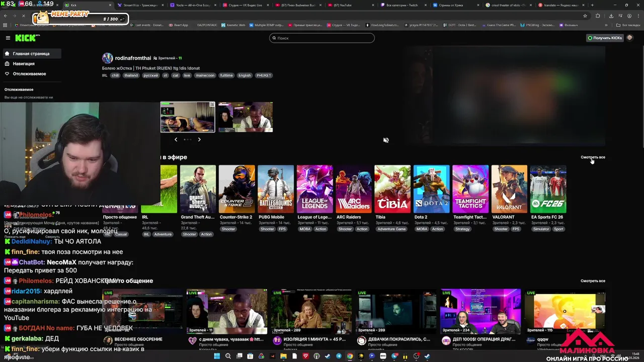The width and height of the screenshot is (644, 362).
Task: Click the browser back arrow
Action: [6, 16]
